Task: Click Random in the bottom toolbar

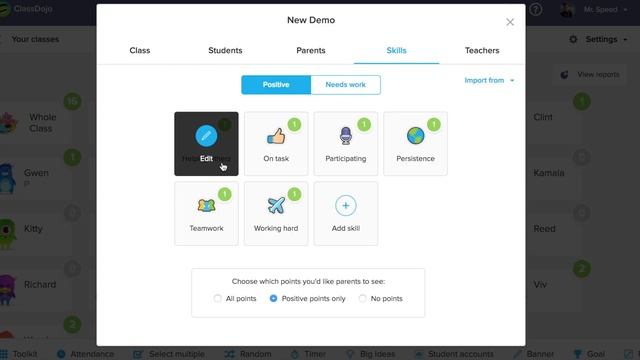Action: (x=248, y=354)
